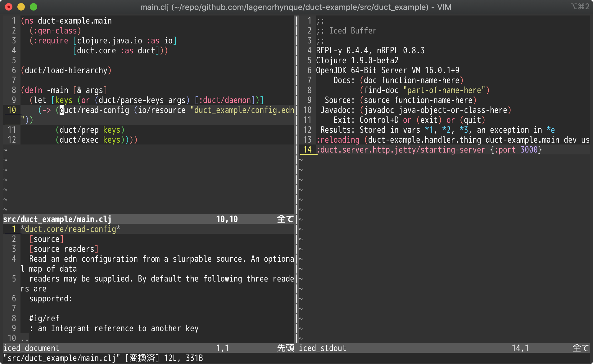Click ': an Integrant reference to another key'
593x364 pixels.
pyautogui.click(x=114, y=328)
